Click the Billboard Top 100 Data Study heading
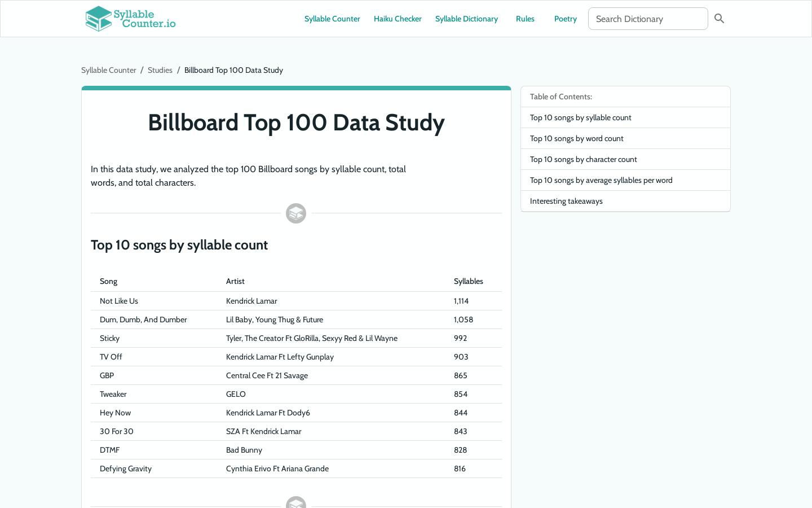The width and height of the screenshot is (812, 508). [296, 122]
